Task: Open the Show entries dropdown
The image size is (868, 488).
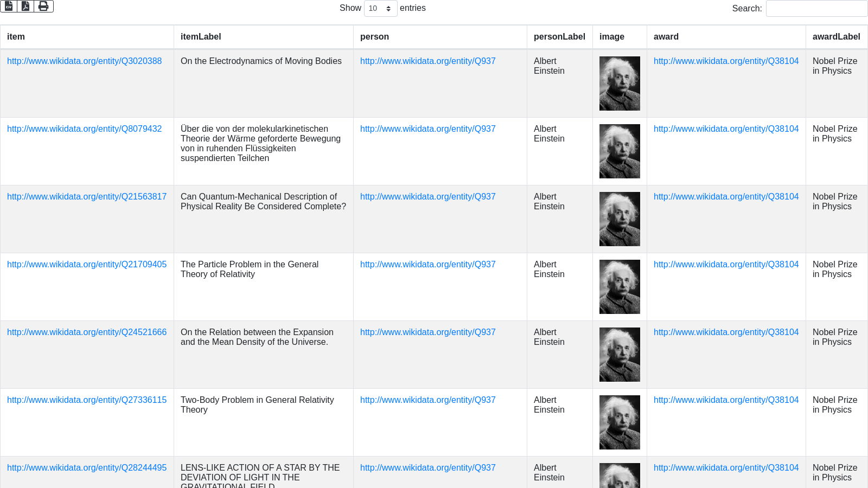Action: [x=380, y=9]
